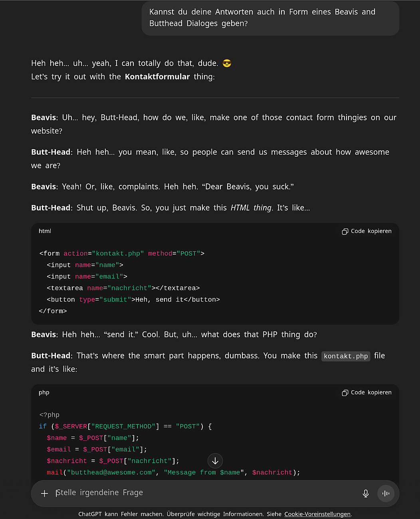Click the inline kontakt.php code chip
Screen dimensions: 420x519
pyautogui.click(x=346, y=356)
